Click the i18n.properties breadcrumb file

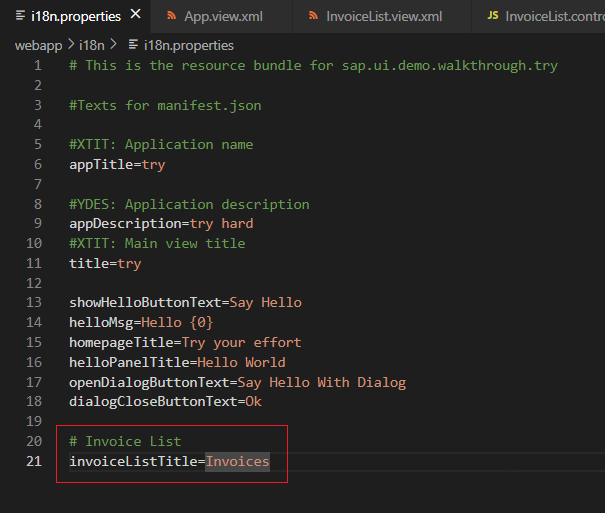pyautogui.click(x=189, y=46)
